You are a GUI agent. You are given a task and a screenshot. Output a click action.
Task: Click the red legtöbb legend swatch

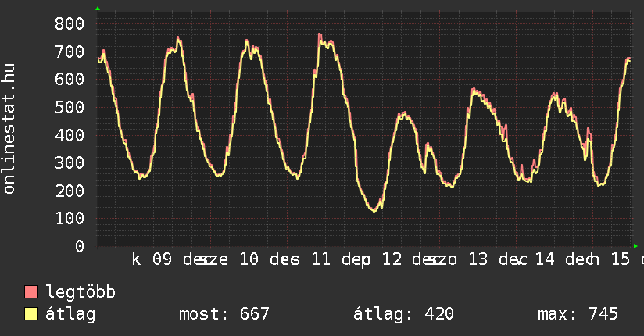tap(31, 292)
